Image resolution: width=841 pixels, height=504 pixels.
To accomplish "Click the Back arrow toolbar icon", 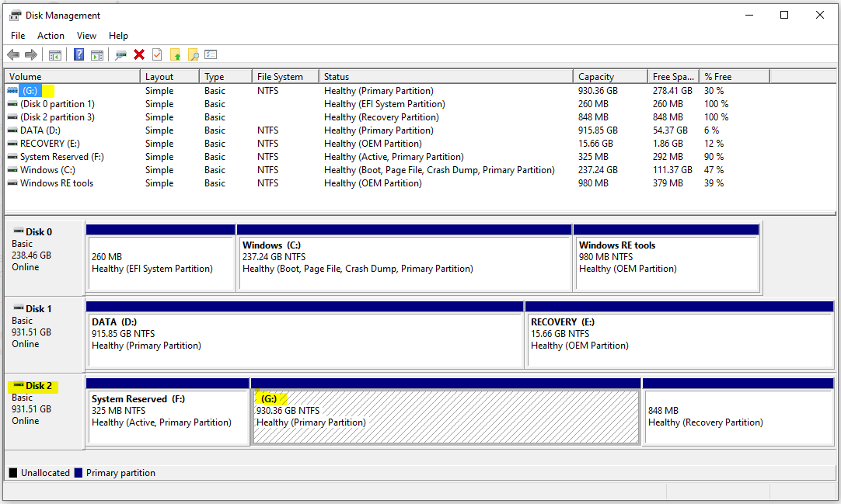I will click(13, 54).
